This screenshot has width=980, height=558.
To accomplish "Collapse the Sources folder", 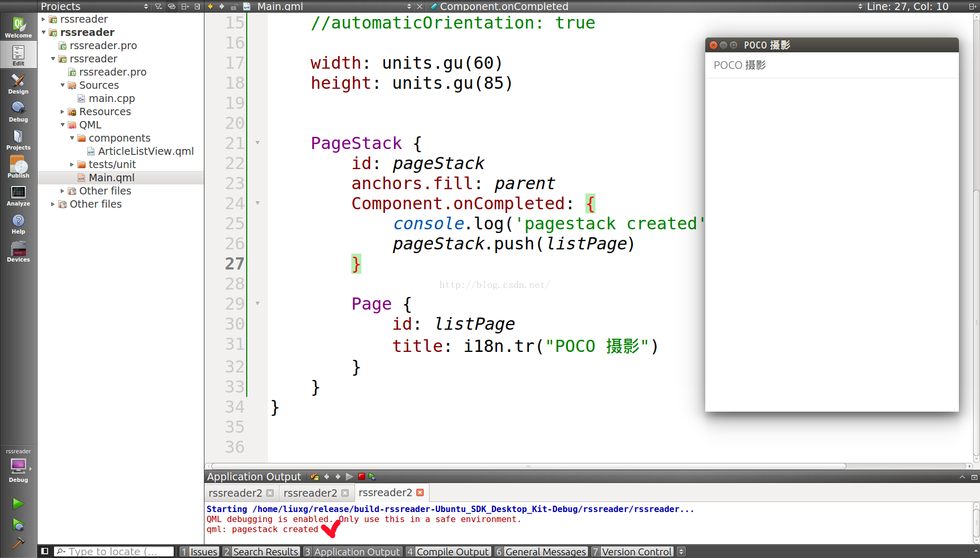I will coord(62,85).
